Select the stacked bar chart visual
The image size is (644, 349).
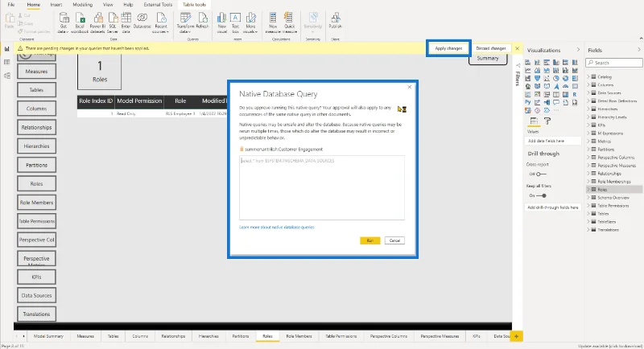click(528, 63)
